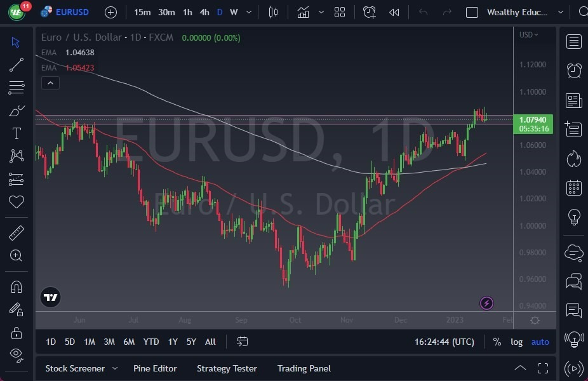This screenshot has height=381, width=588.
Task: Show all history with the All button
Action: [210, 342]
